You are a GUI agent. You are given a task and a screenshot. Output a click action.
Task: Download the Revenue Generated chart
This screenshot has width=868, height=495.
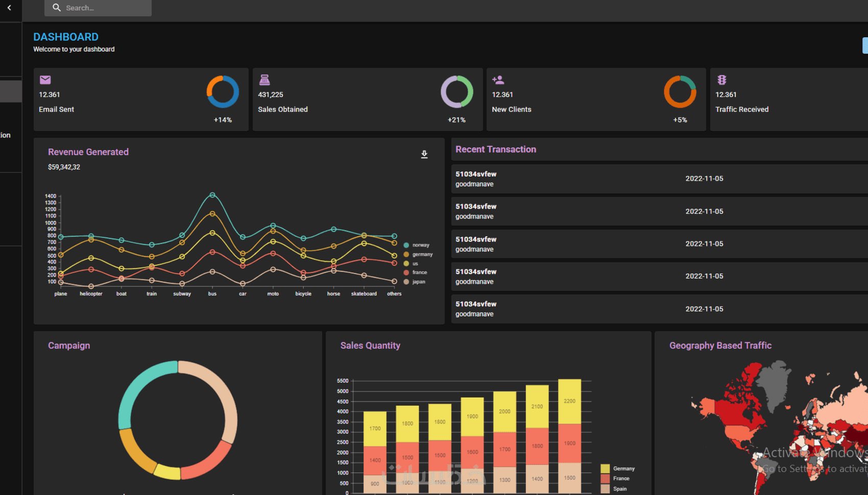pyautogui.click(x=424, y=154)
